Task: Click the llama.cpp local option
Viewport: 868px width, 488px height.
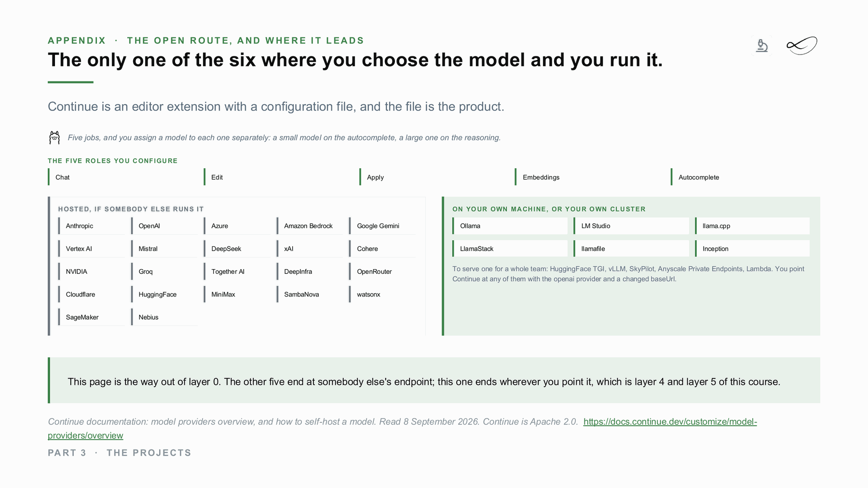Action: (752, 226)
